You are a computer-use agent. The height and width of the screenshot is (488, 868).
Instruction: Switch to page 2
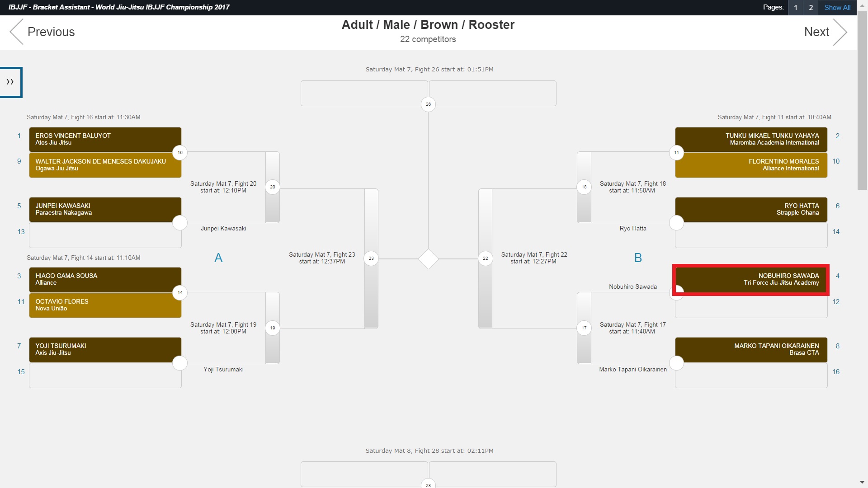tap(811, 8)
